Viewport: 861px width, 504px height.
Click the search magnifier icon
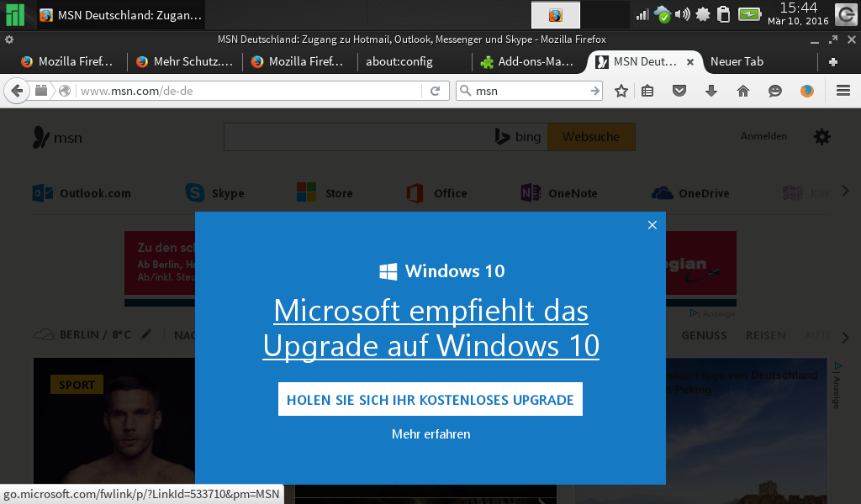[465, 91]
